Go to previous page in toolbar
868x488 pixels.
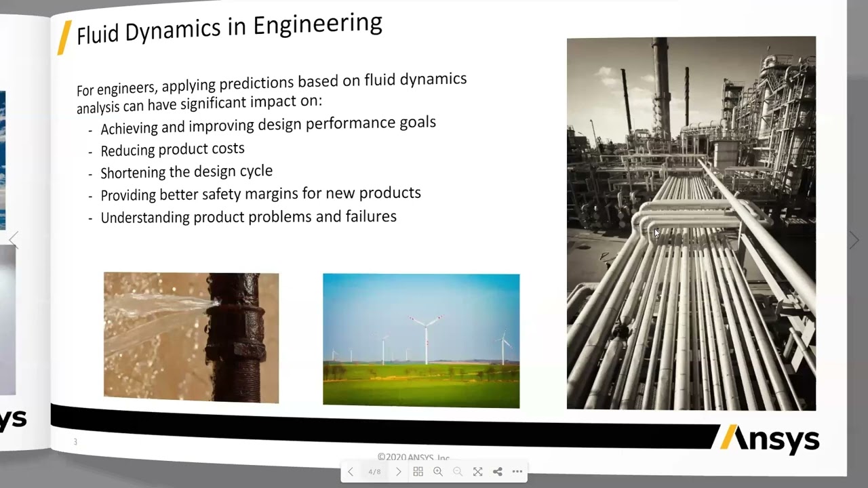coord(351,472)
